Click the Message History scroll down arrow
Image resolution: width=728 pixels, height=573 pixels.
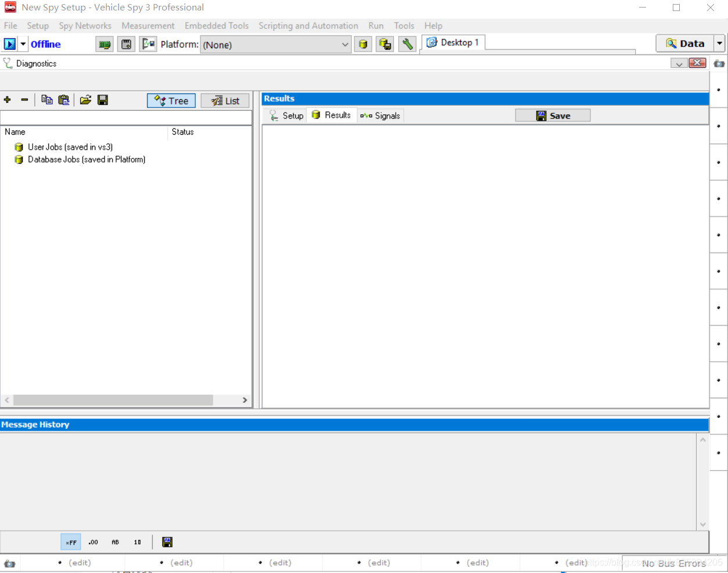coord(703,524)
